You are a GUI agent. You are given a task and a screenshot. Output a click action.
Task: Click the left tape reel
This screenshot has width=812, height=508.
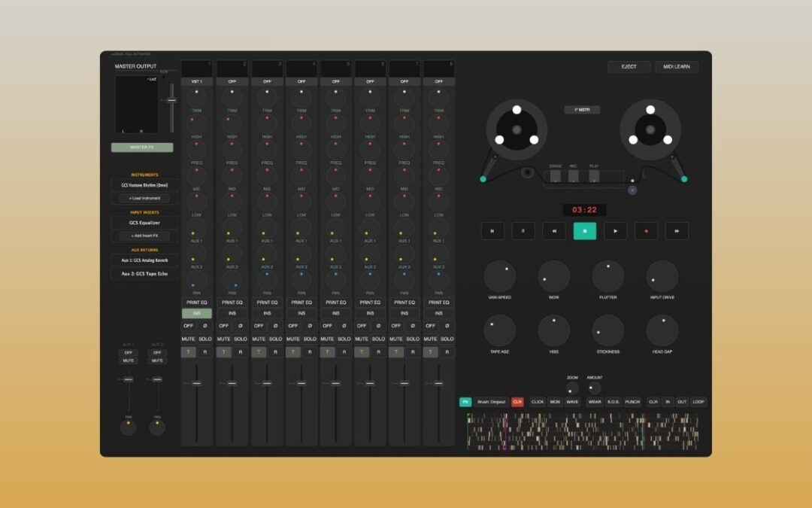(517, 129)
